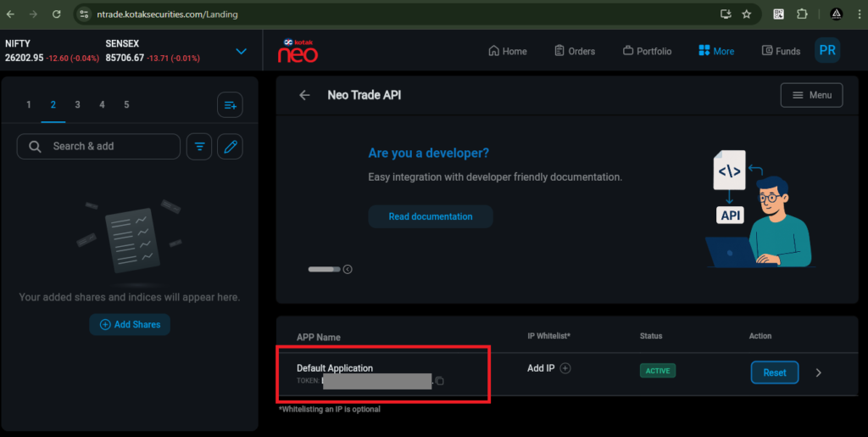Open the Portfolio navigation item
868x437 pixels.
647,51
